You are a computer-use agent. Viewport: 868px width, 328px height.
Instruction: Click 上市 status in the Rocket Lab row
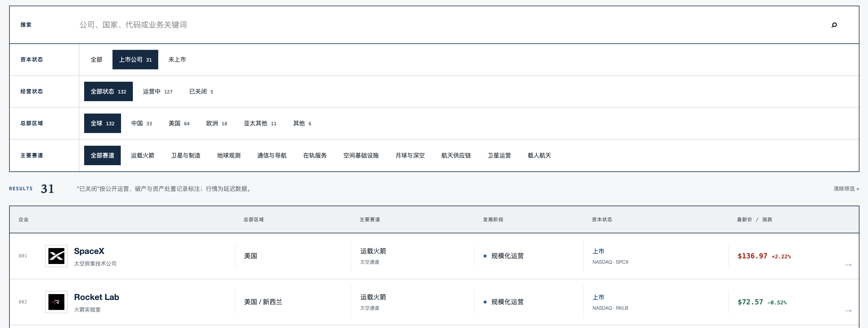(x=598, y=298)
